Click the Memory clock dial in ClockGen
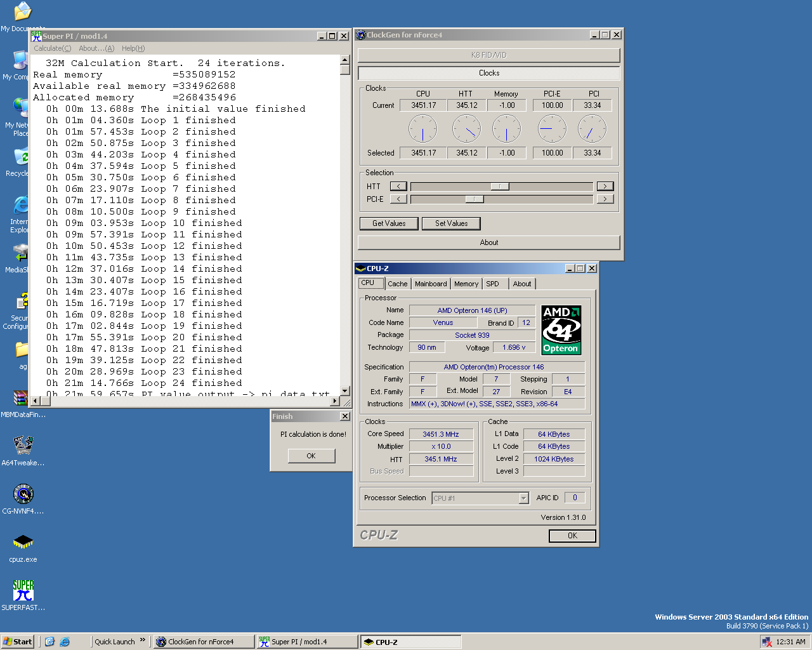This screenshot has width=812, height=650. tap(506, 129)
